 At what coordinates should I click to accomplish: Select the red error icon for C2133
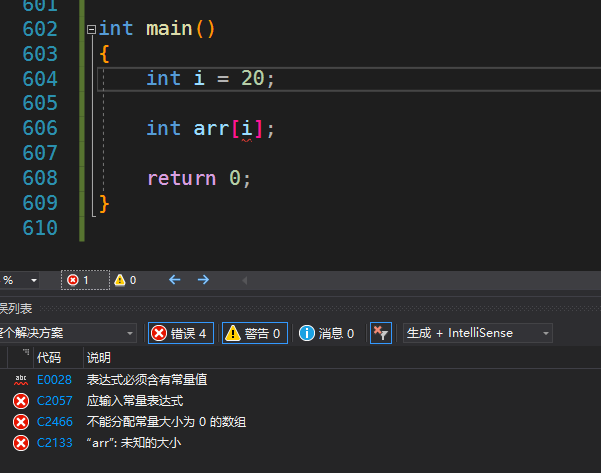[x=21, y=443]
